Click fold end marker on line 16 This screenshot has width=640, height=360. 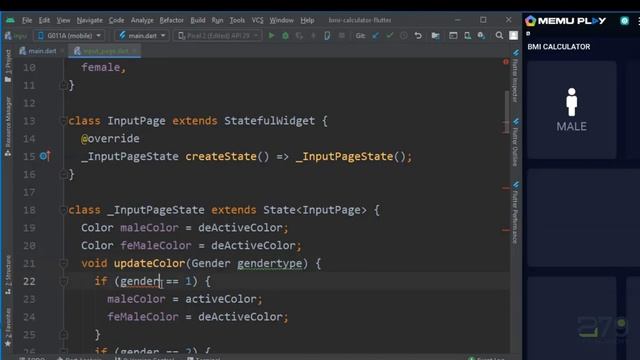pyautogui.click(x=63, y=174)
